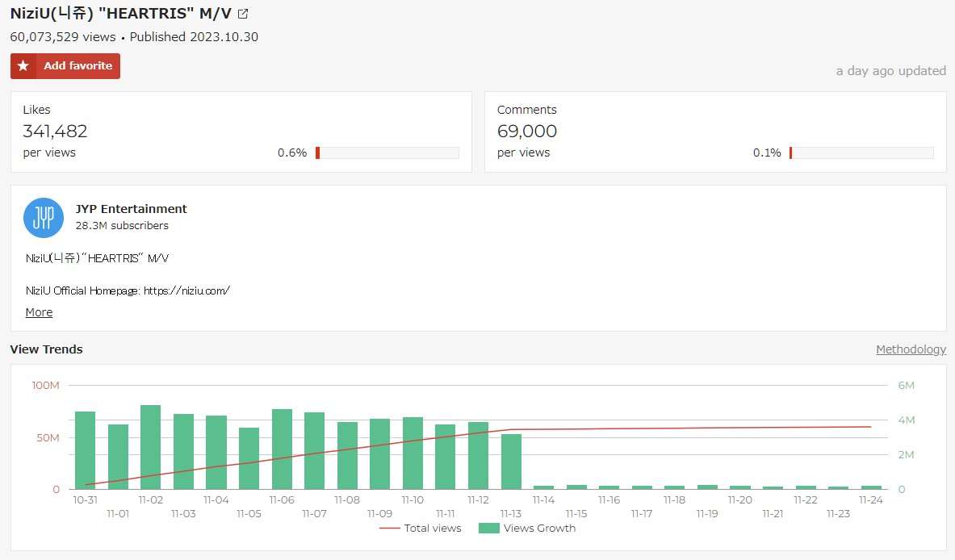Select the 11-13 views growth bar

(511, 462)
